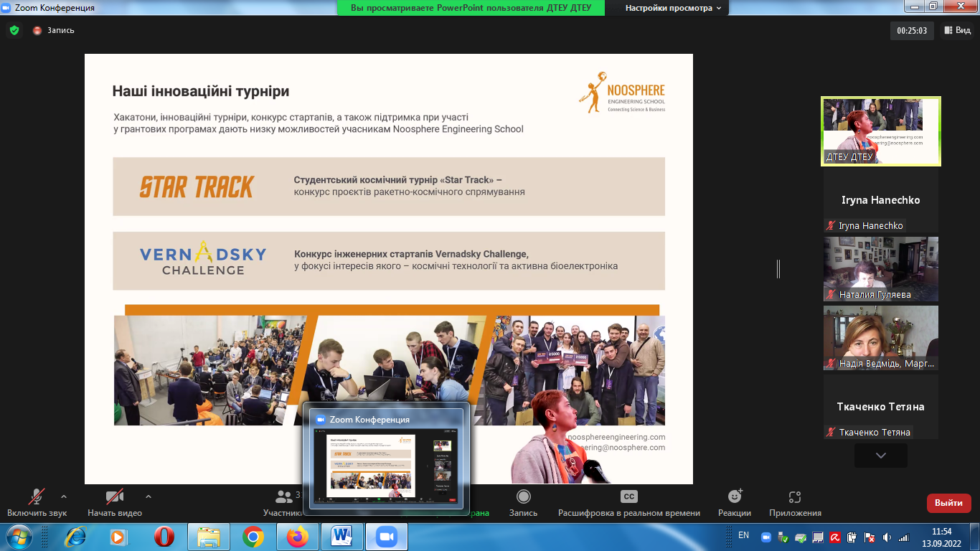
Task: Open Avira antivirus from system tray
Action: tap(834, 537)
